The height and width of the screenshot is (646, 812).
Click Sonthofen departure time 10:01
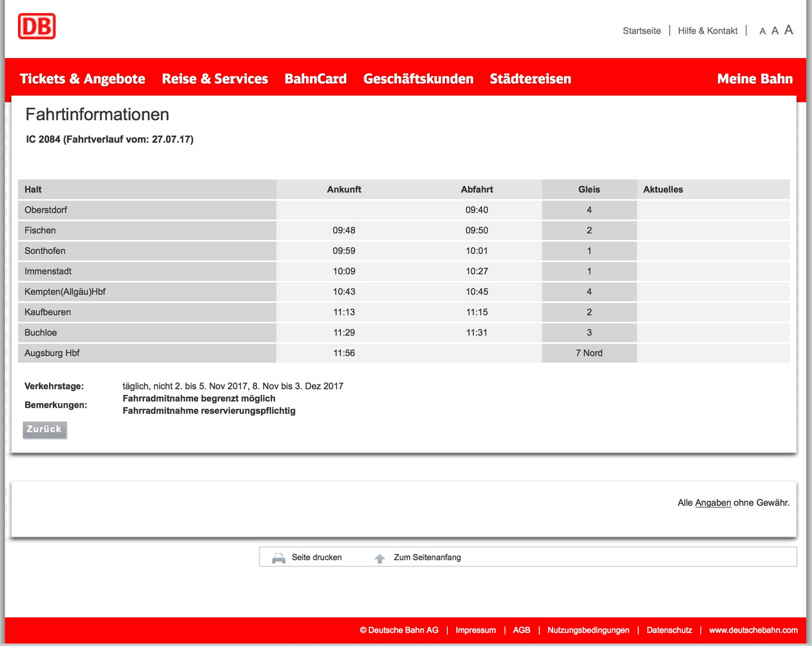[477, 251]
